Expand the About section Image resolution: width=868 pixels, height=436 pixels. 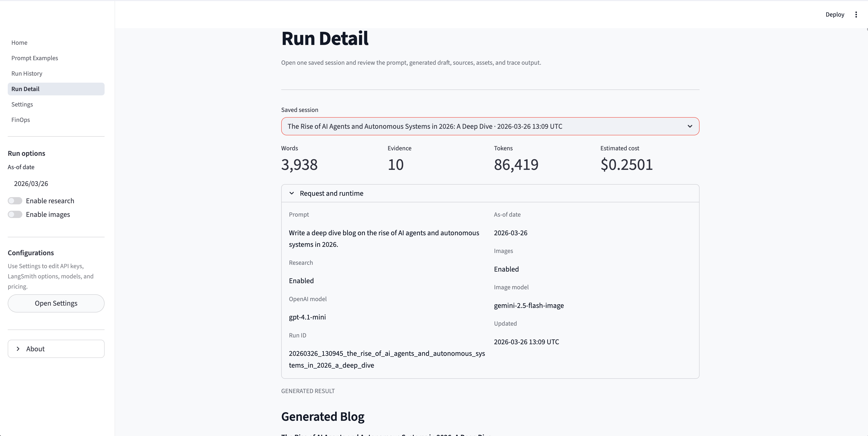(x=56, y=349)
